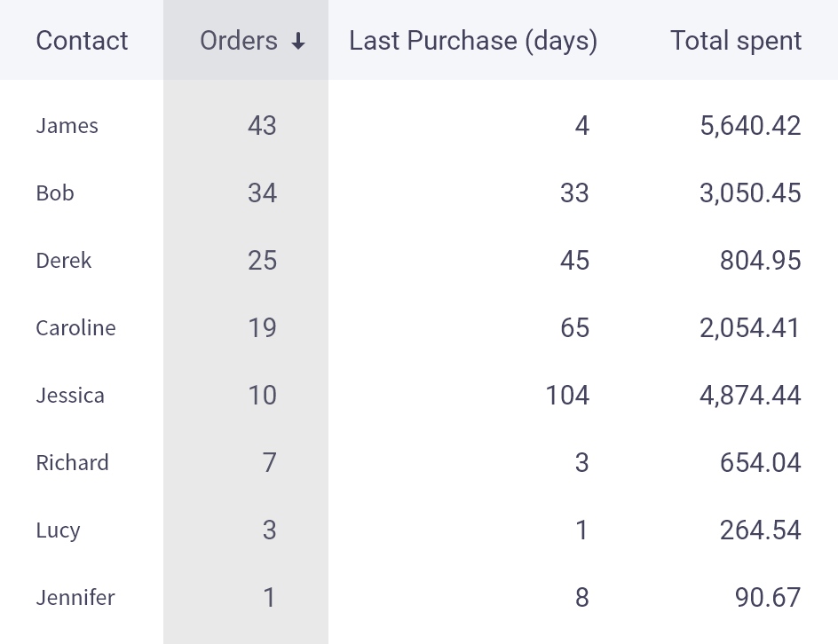Click on Jessica in the contact list
Screen dimensions: 838x644
(x=70, y=396)
